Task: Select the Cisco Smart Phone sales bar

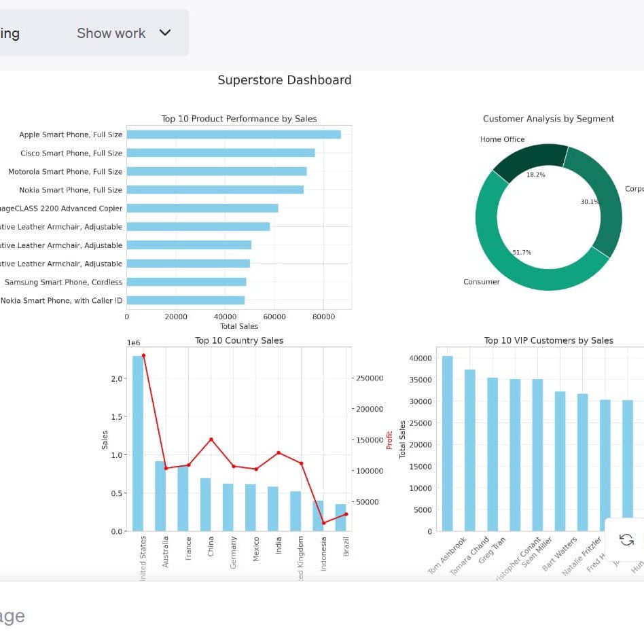Action: click(220, 153)
